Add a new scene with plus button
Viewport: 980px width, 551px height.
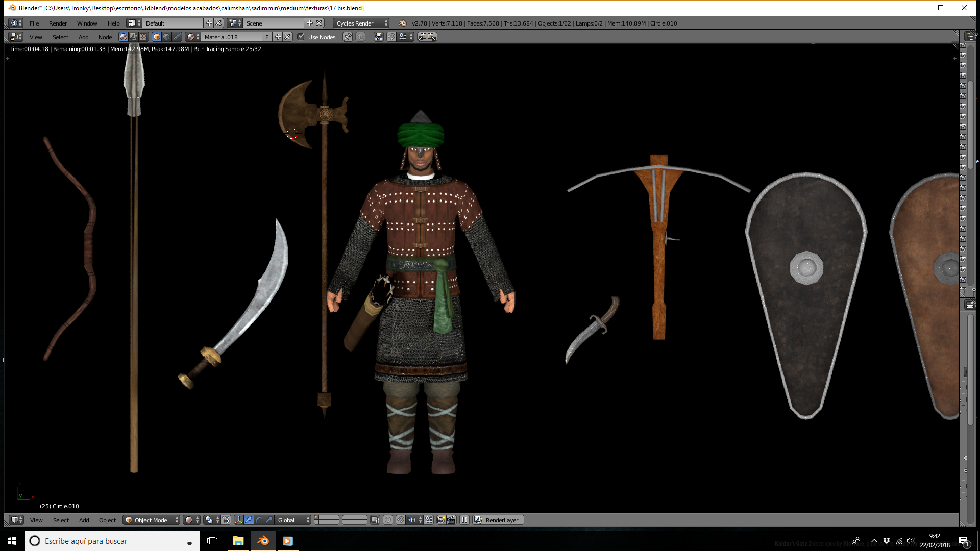(309, 23)
